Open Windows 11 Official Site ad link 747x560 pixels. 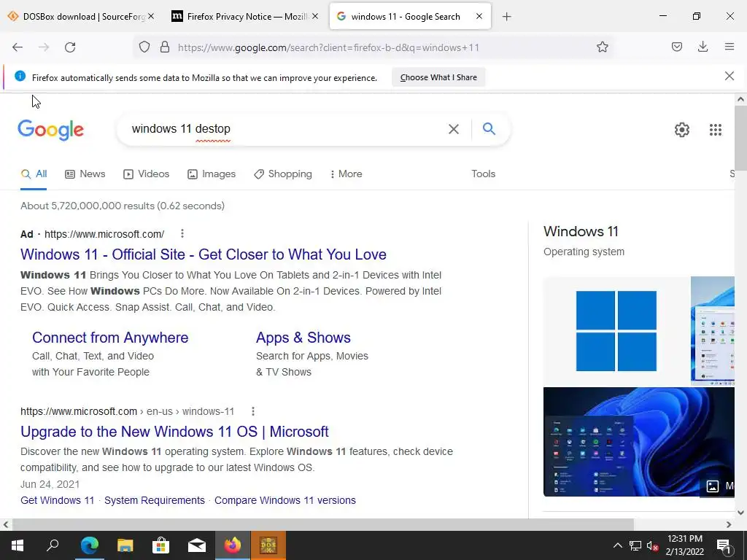pyautogui.click(x=204, y=254)
